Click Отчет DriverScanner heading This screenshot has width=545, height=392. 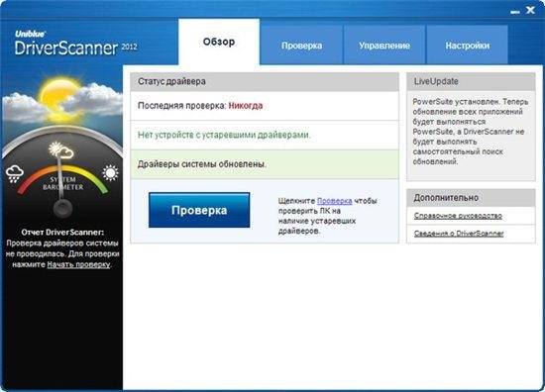pyautogui.click(x=62, y=232)
